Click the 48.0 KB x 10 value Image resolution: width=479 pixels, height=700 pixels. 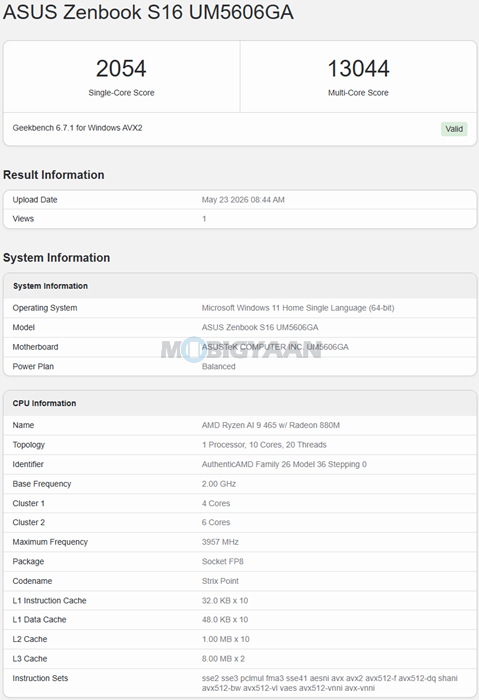225,620
